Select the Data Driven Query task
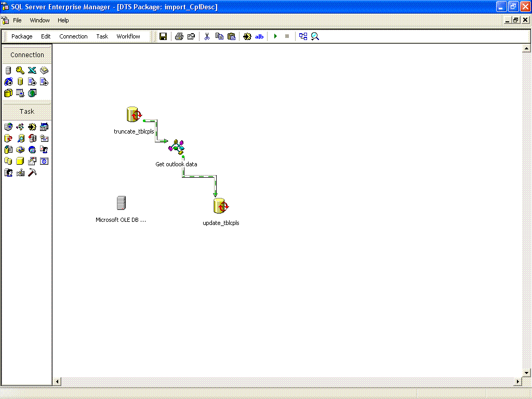This screenshot has height=399, width=532. click(x=20, y=138)
